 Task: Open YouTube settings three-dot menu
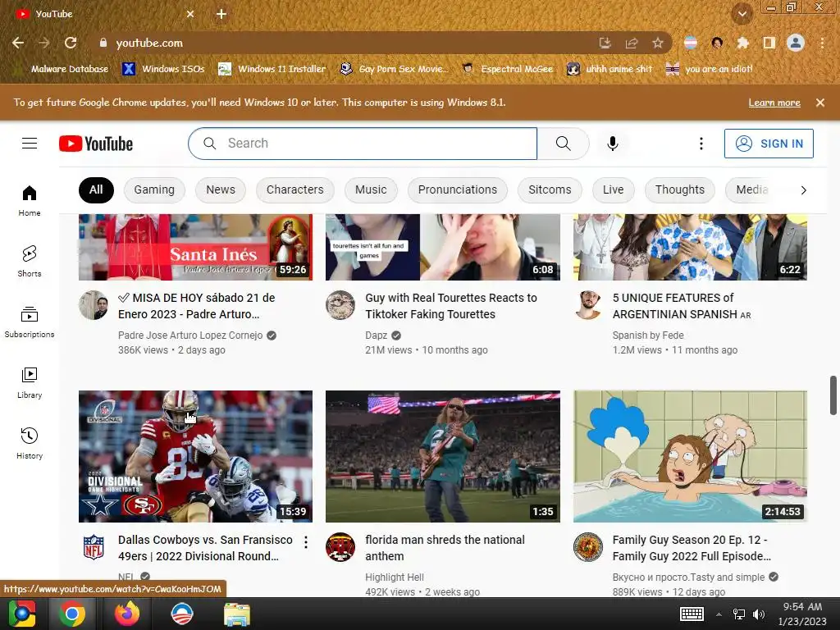click(x=701, y=144)
